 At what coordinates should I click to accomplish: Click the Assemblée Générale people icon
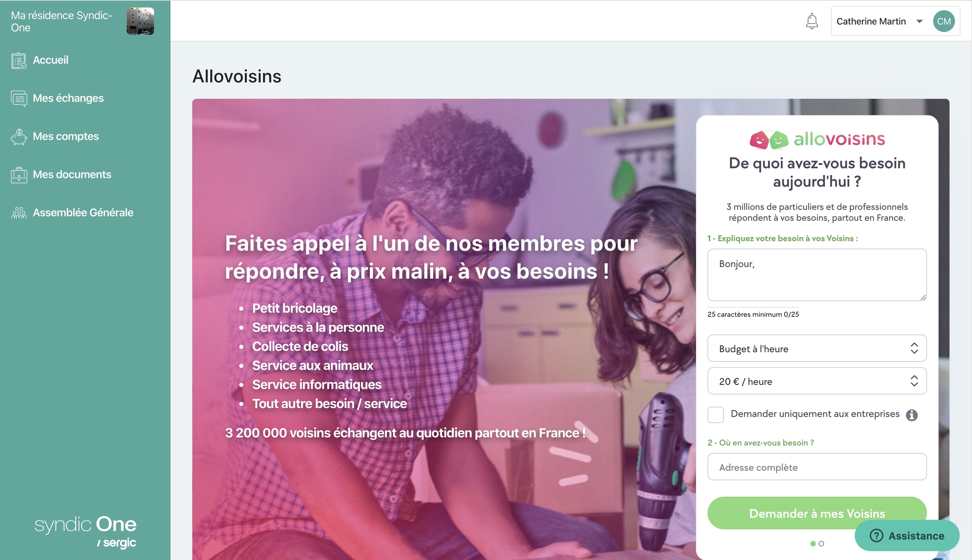19,213
